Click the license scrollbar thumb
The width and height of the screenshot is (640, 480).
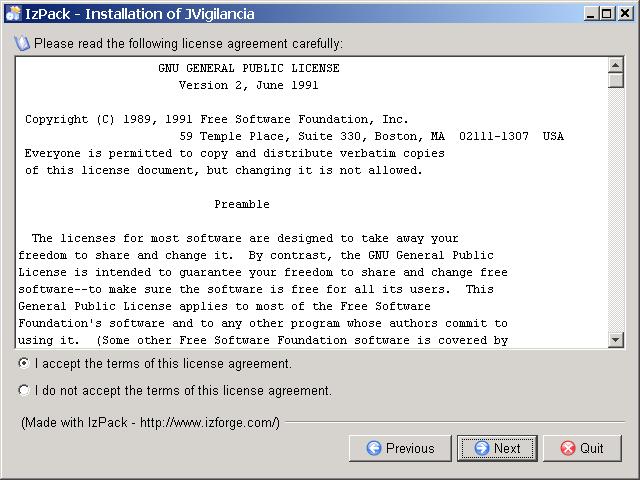pyautogui.click(x=616, y=80)
